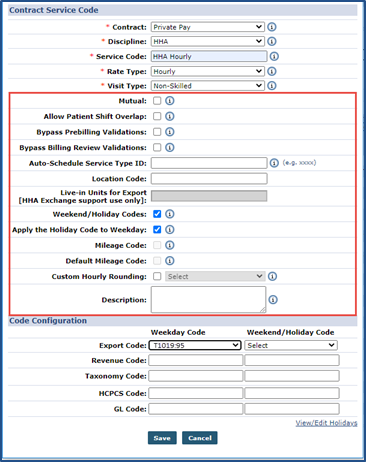
Task: Click the Contract Service Code heading
Action: 54,10
